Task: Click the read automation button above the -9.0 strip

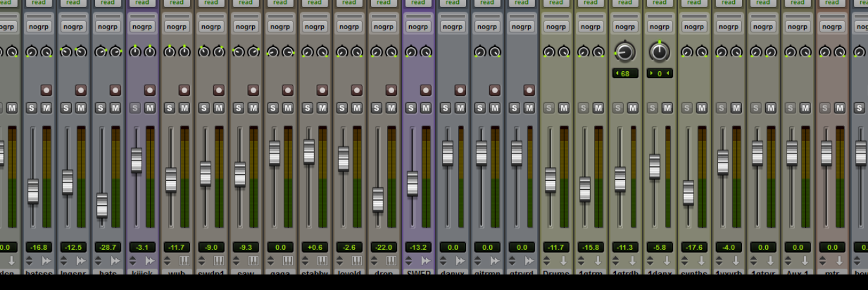Action: tap(211, 3)
